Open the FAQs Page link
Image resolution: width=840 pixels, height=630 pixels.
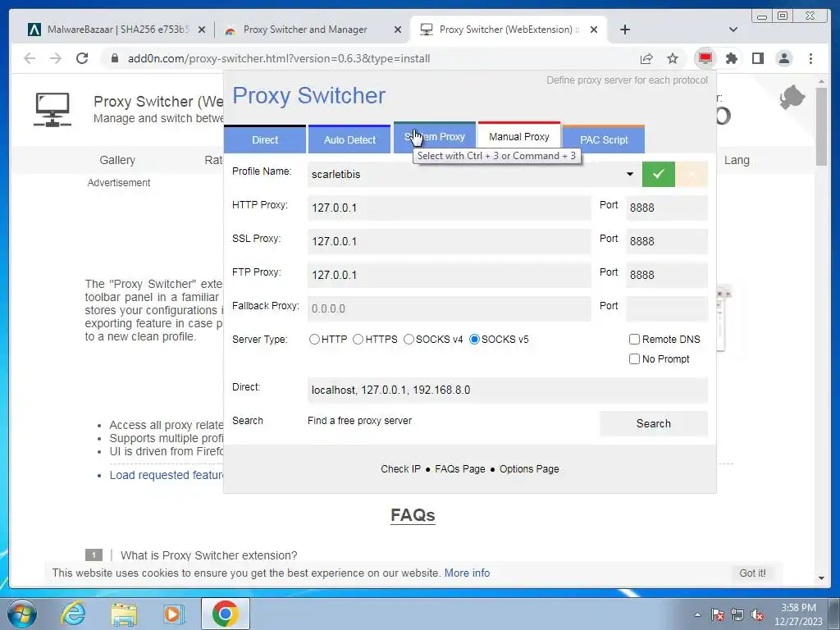click(459, 468)
